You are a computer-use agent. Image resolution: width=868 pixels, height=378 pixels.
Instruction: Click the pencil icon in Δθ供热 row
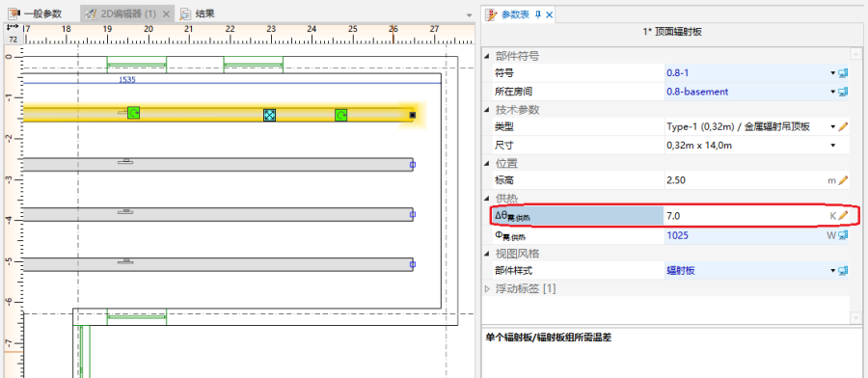pyautogui.click(x=843, y=216)
